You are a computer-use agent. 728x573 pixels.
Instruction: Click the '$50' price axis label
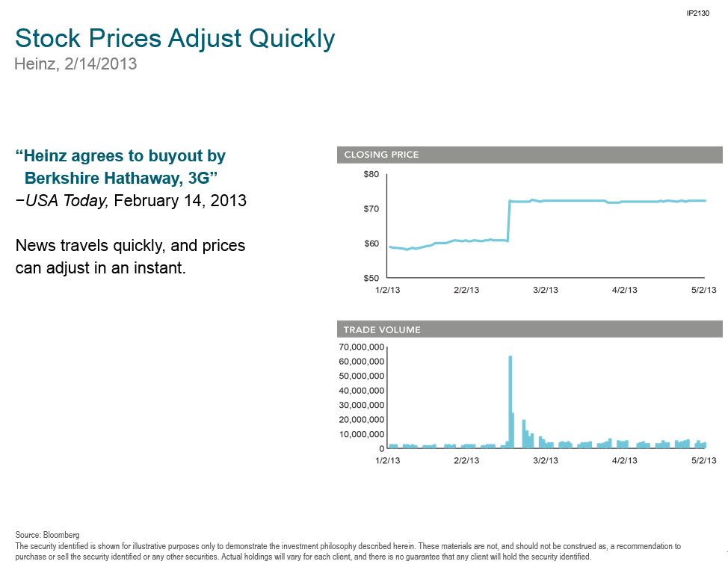point(371,278)
